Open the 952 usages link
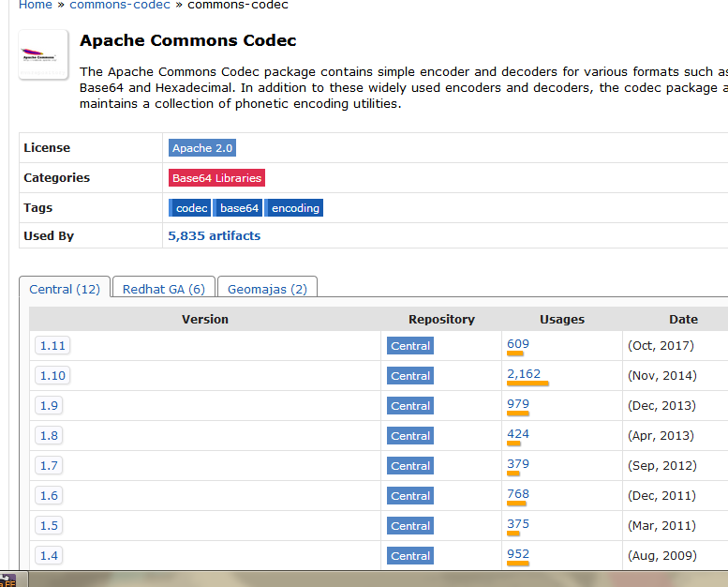This screenshot has height=587, width=728. 518,553
